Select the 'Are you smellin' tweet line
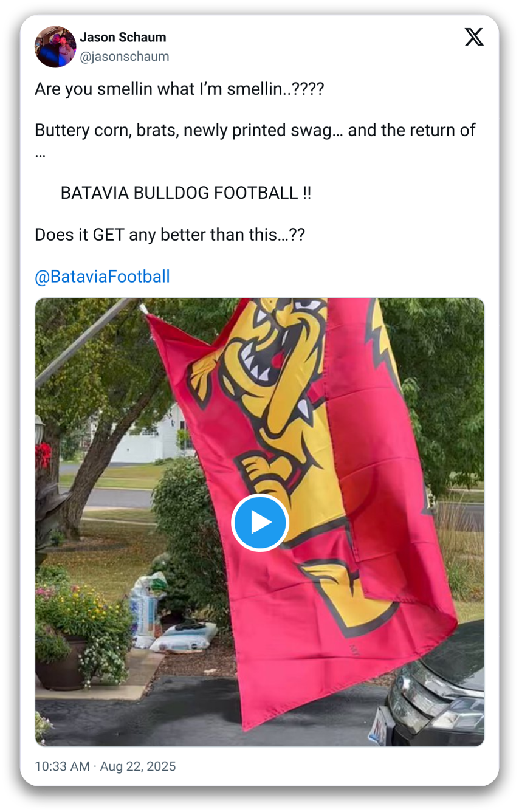This screenshot has width=519, height=812. [179, 89]
